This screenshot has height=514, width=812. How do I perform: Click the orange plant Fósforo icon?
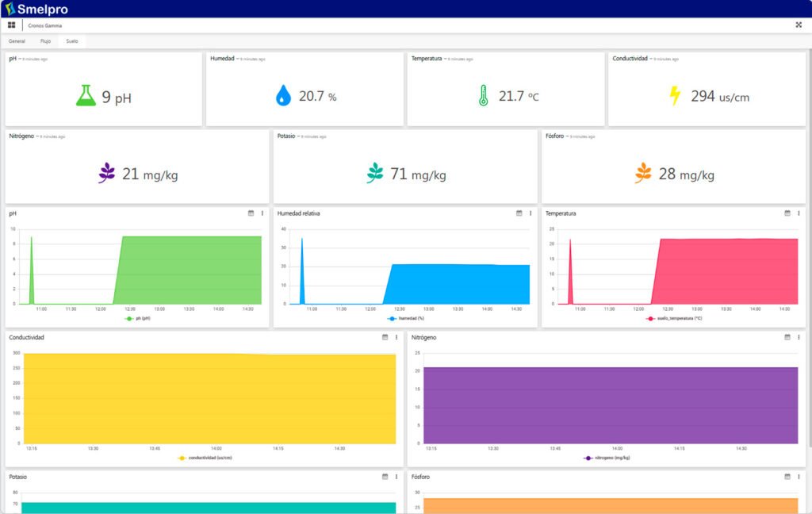point(643,173)
